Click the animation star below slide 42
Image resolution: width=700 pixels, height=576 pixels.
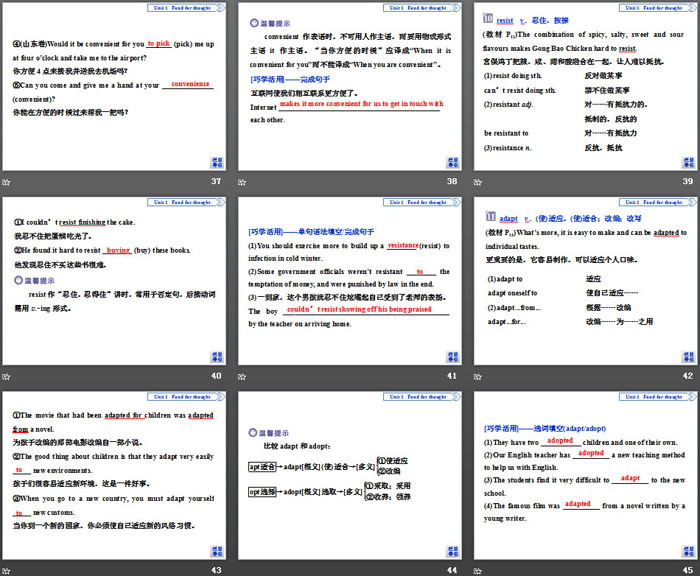pos(477,375)
